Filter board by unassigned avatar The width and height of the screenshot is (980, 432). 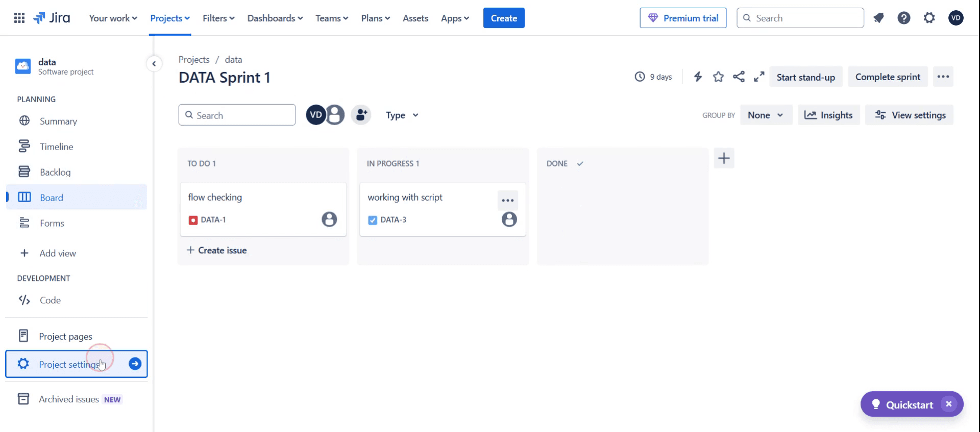pyautogui.click(x=335, y=115)
